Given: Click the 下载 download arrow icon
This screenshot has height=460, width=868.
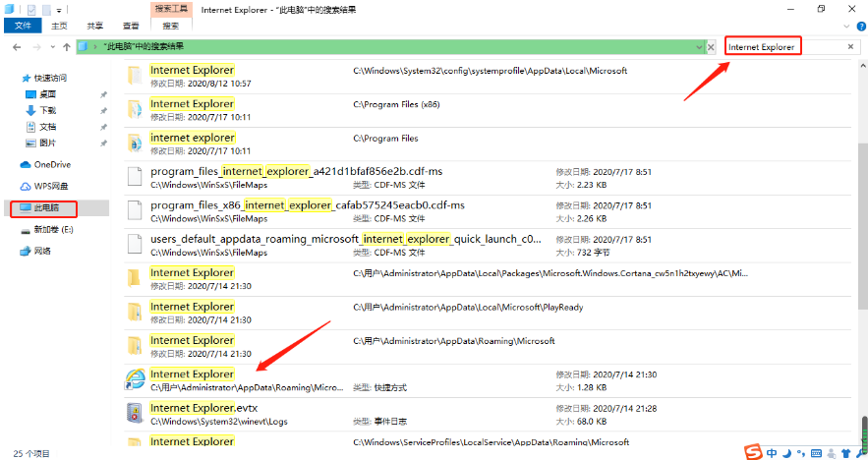Looking at the screenshot, I should (31, 110).
